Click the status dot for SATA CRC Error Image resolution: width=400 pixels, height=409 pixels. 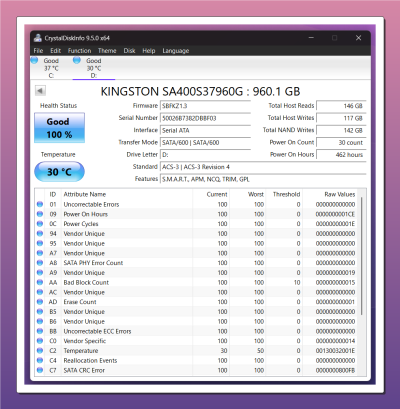point(40,370)
